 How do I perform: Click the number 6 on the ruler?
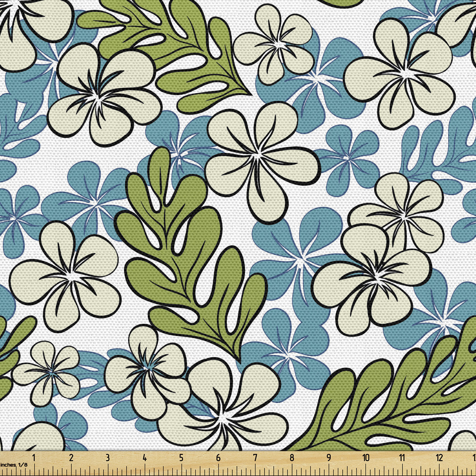[x=218, y=458]
